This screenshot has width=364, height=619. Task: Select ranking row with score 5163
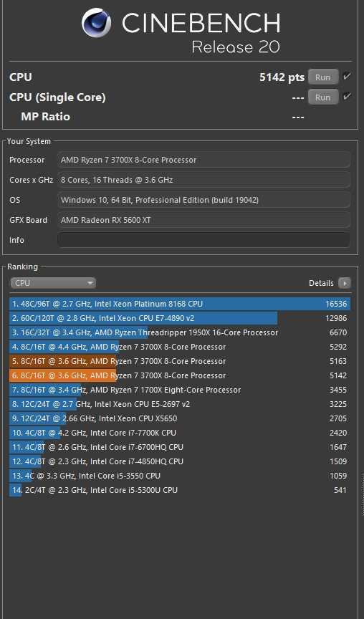pos(180,361)
